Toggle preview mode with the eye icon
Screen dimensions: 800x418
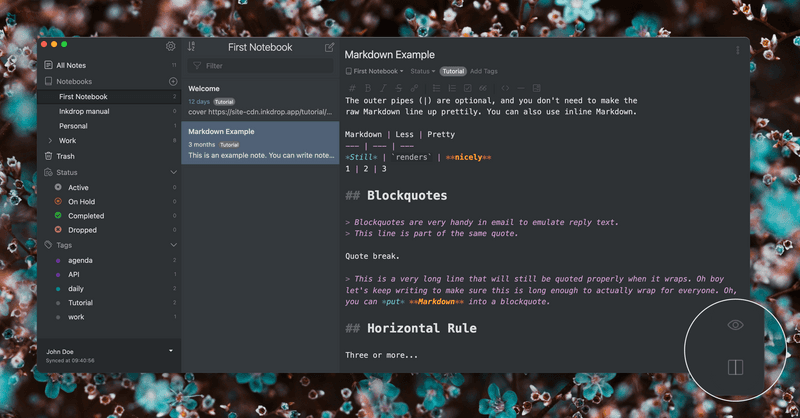click(x=736, y=325)
